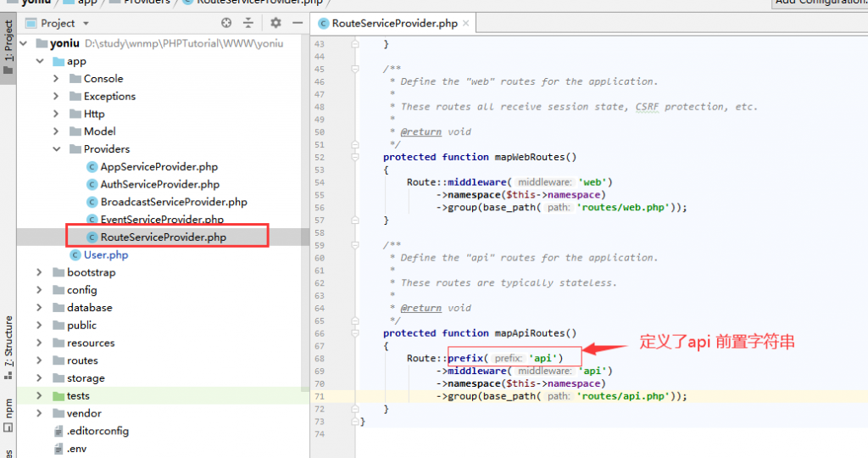Expand the routes folder
The height and width of the screenshot is (458, 868).
click(40, 360)
